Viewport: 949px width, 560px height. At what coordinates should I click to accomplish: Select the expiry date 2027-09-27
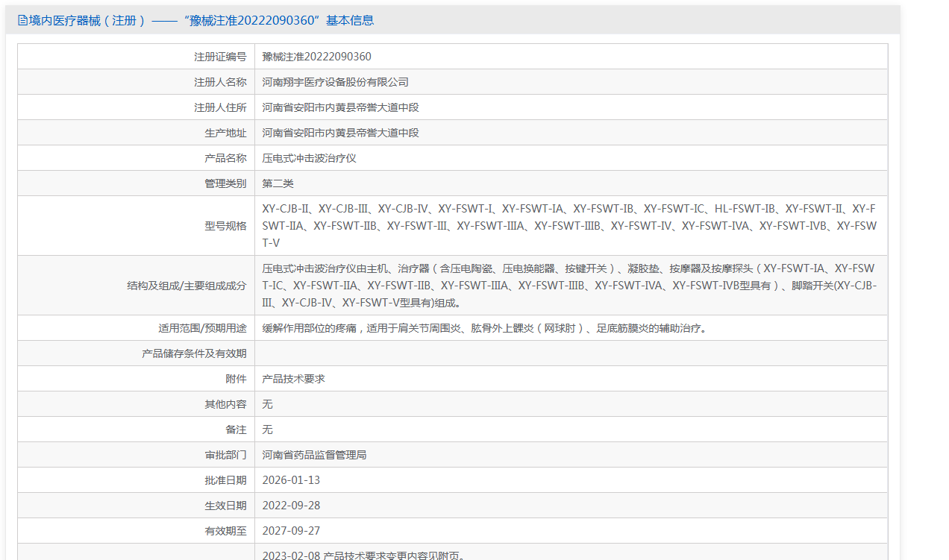[291, 531]
